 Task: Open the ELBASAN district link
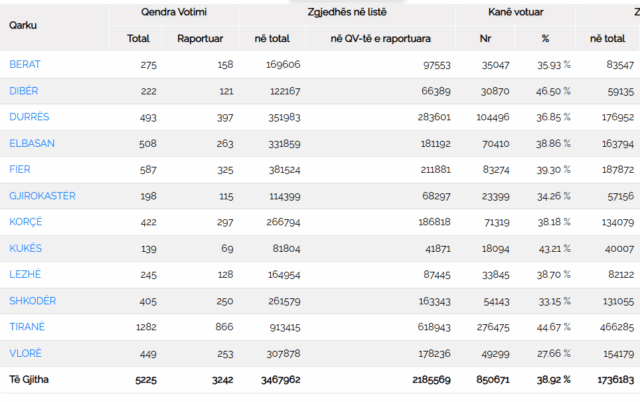32,143
